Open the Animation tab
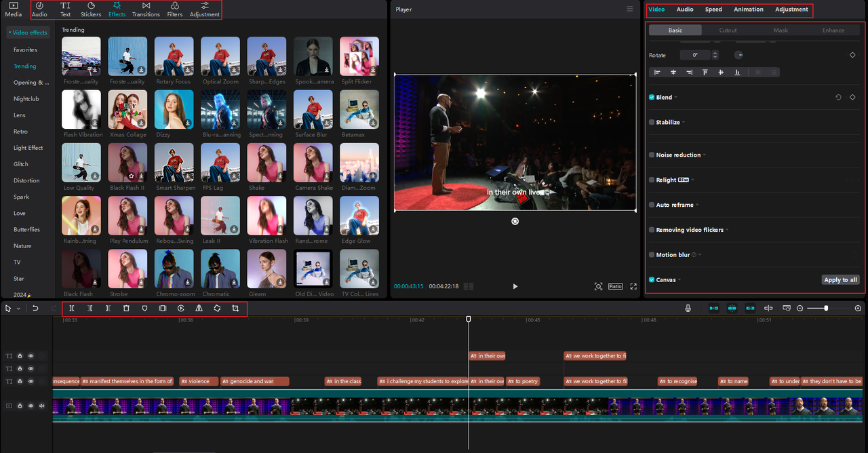The width and height of the screenshot is (868, 453). pyautogui.click(x=749, y=9)
